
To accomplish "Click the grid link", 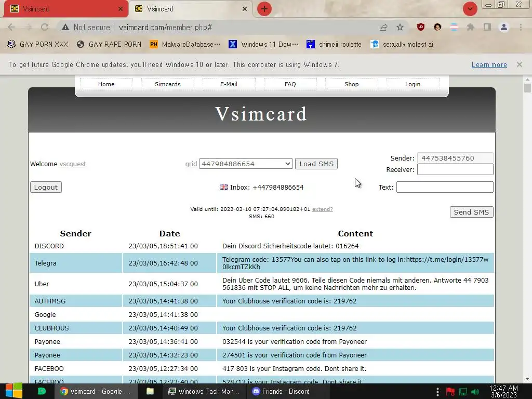I will pyautogui.click(x=191, y=164).
